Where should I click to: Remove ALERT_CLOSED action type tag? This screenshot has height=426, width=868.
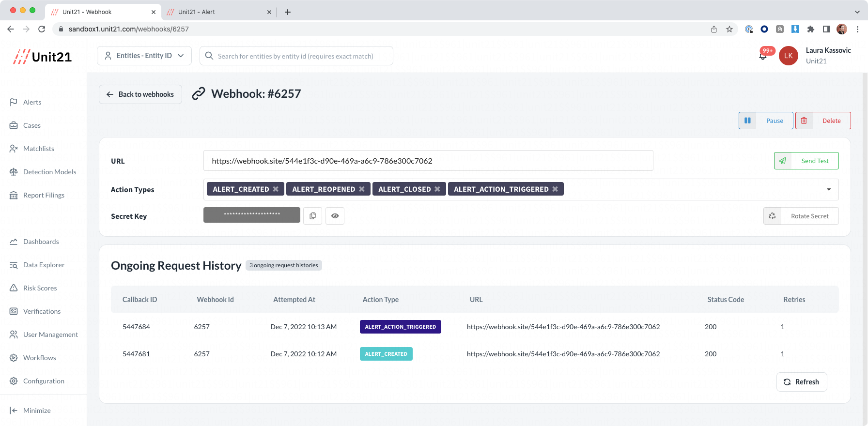(437, 189)
